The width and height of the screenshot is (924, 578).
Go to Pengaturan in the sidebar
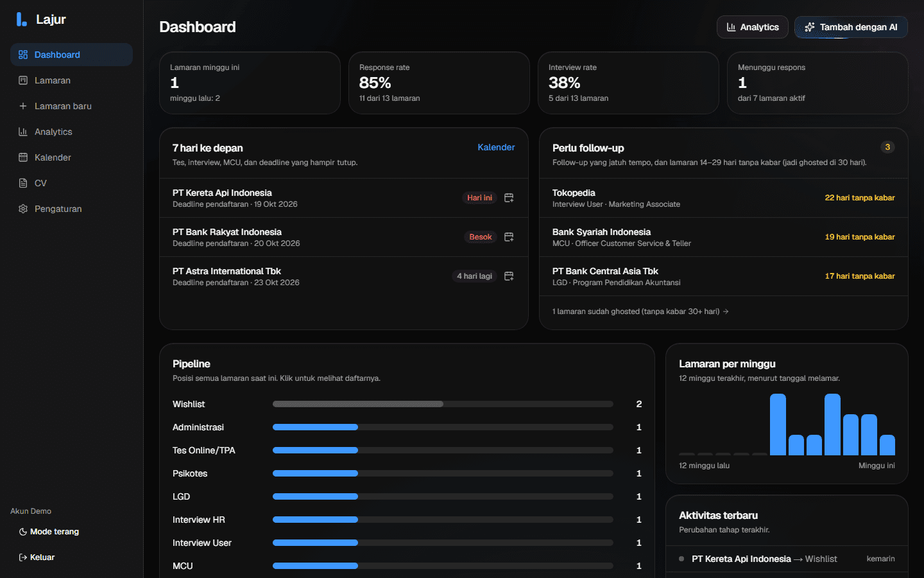point(71,209)
